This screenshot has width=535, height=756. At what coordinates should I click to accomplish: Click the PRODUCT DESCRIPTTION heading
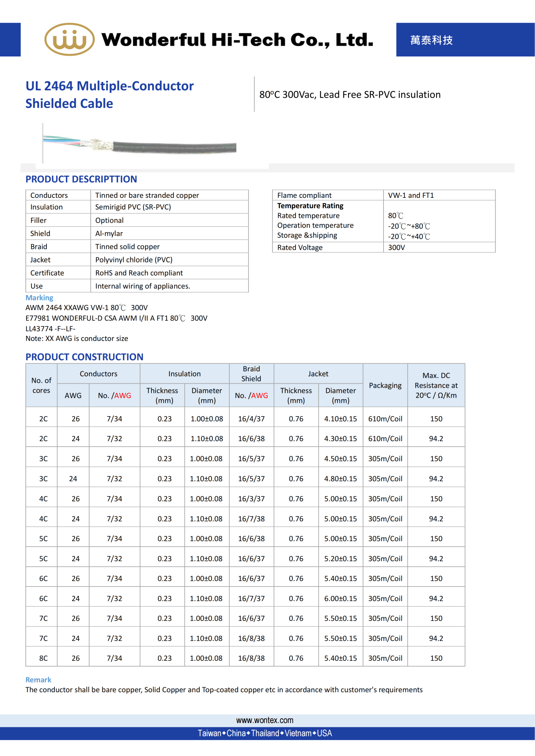81,179
